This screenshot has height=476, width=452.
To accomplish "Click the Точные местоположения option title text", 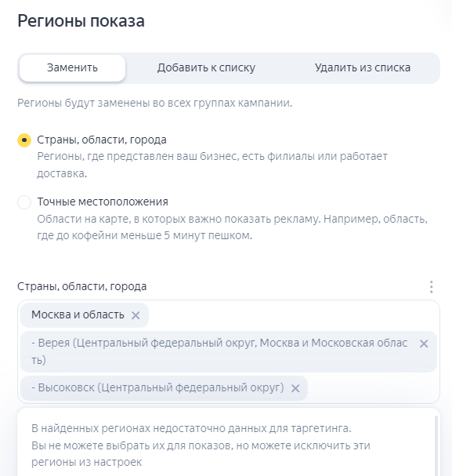I will pyautogui.click(x=103, y=202).
